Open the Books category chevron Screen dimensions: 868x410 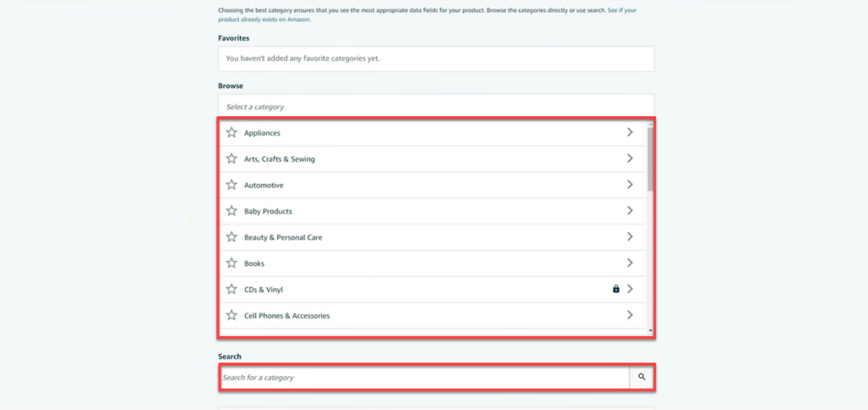(x=630, y=263)
